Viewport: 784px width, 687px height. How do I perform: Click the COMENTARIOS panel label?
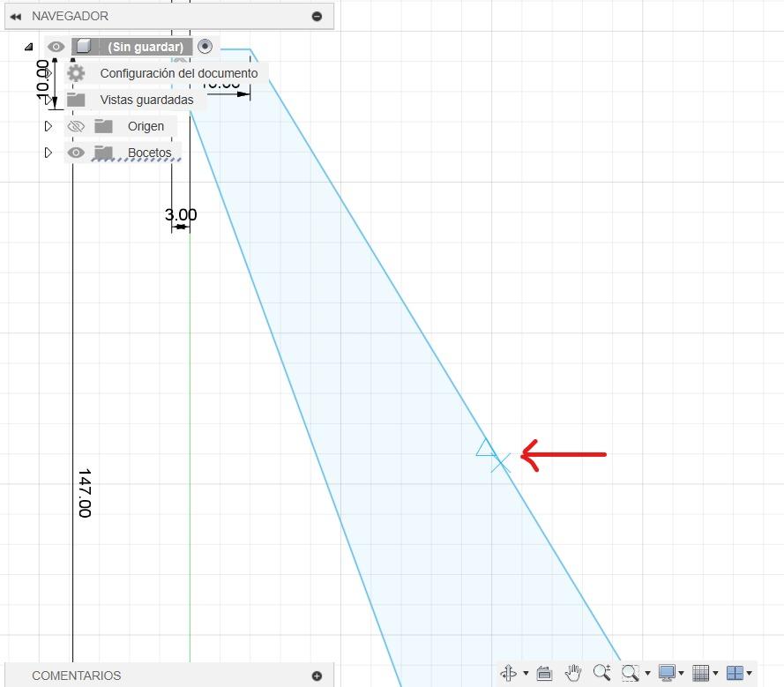tap(77, 676)
